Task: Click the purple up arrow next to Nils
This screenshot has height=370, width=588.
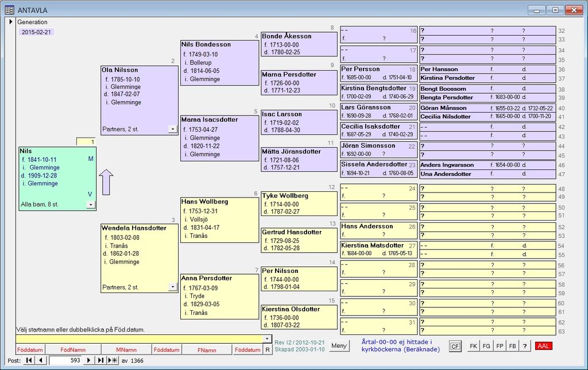Action: pos(106,182)
